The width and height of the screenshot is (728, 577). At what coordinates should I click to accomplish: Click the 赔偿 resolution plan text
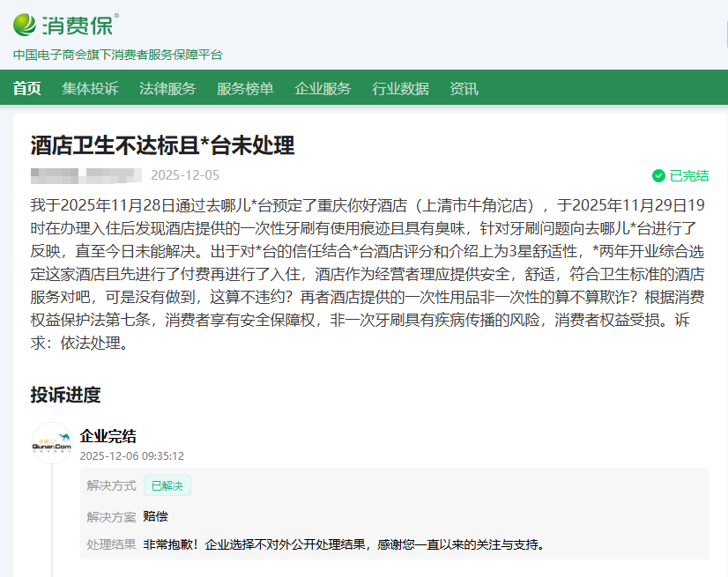155,515
